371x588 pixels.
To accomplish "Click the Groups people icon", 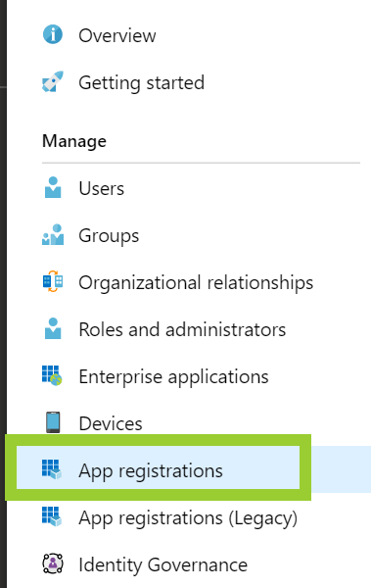I will pos(53,235).
